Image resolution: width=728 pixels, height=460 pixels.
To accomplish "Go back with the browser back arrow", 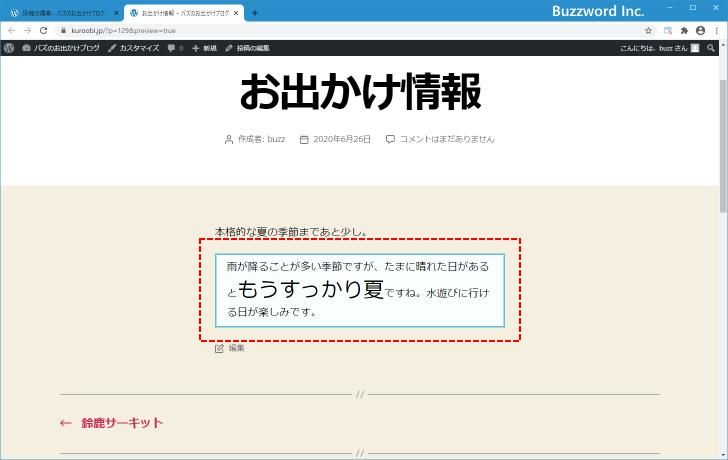I will click(11, 31).
